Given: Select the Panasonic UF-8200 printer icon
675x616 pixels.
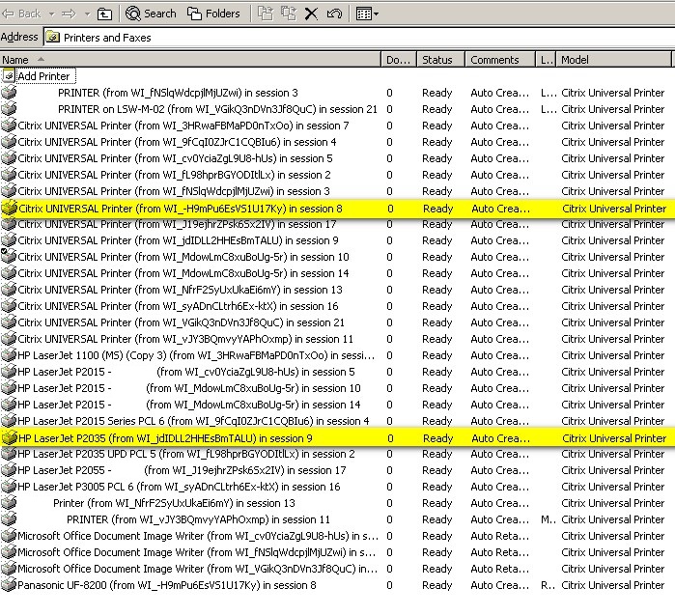Looking at the screenshot, I should [9, 584].
